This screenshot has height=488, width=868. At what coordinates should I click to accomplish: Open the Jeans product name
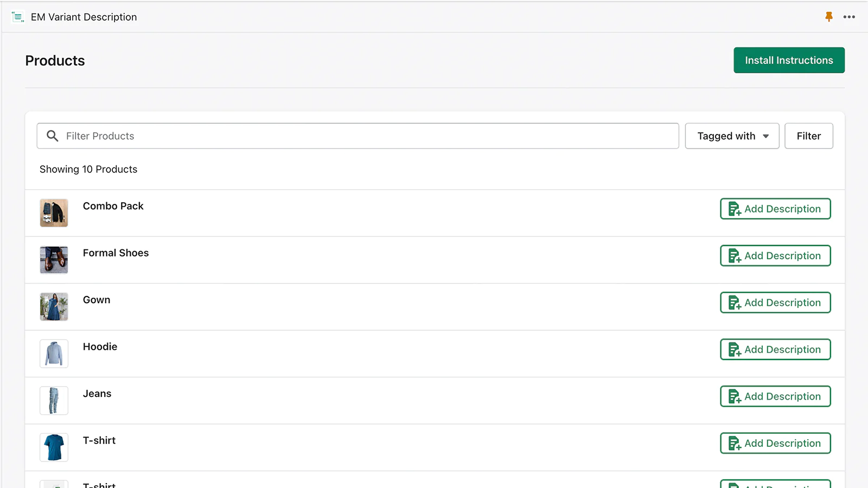[x=97, y=394]
